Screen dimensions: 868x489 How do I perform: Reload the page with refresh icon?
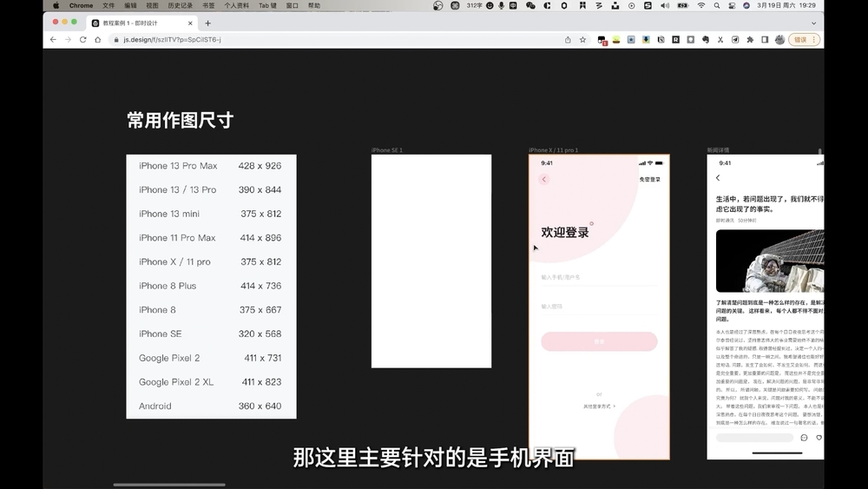83,40
